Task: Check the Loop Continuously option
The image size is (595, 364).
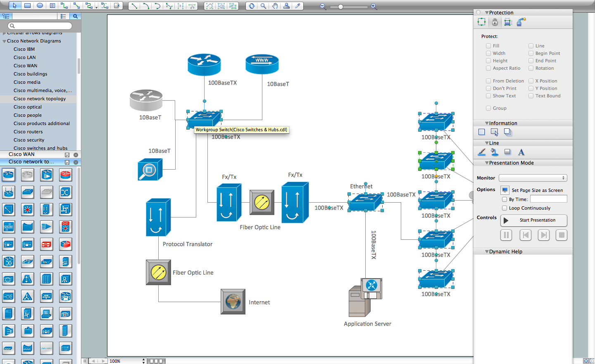Action: (x=504, y=208)
